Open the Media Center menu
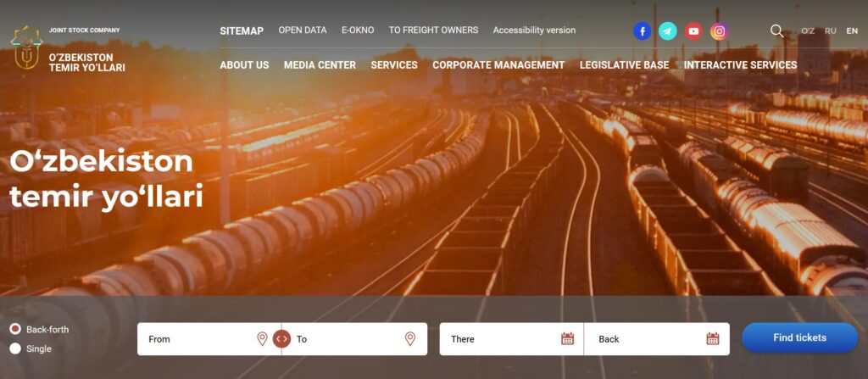Viewport: 868px width, 379px height. coord(320,64)
